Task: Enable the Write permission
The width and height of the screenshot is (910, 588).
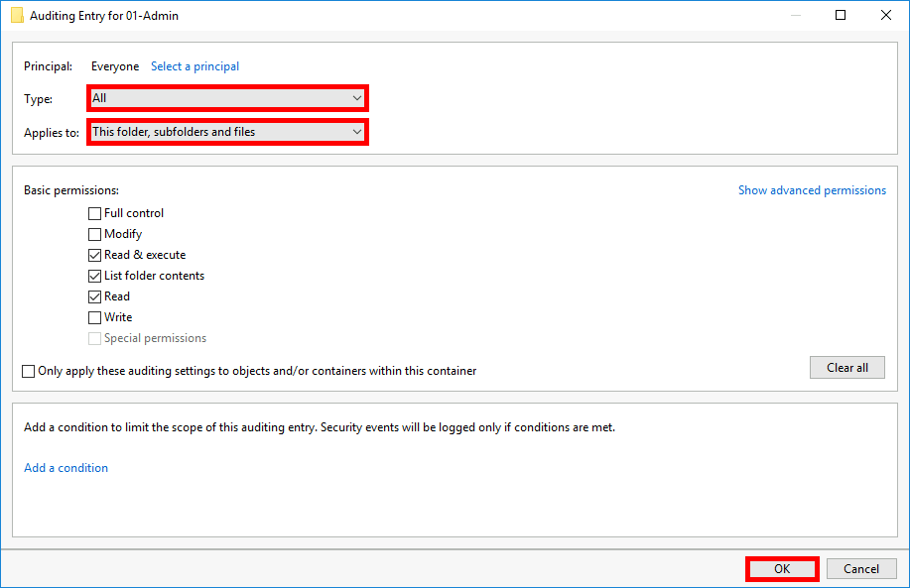Action: point(94,316)
